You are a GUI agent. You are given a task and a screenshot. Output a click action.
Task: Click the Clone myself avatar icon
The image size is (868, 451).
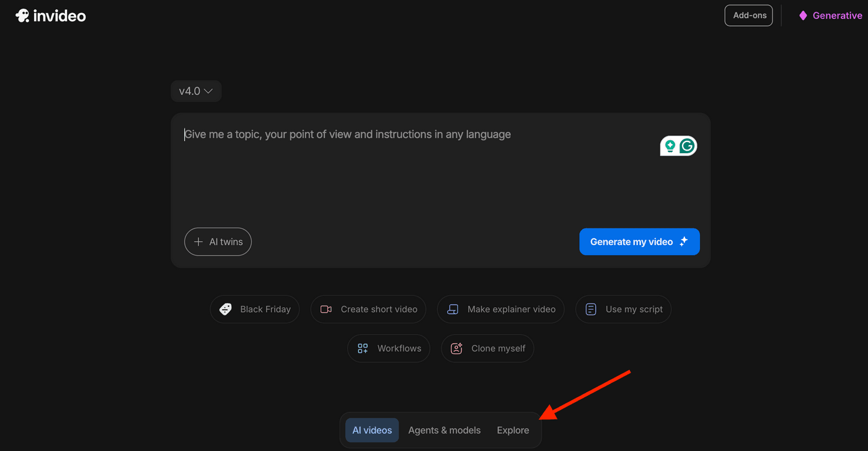click(x=457, y=349)
